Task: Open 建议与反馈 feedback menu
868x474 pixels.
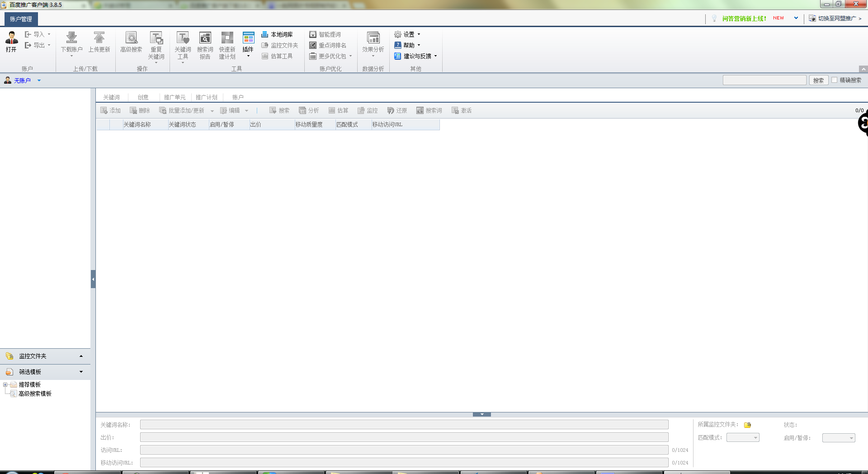Action: (415, 56)
